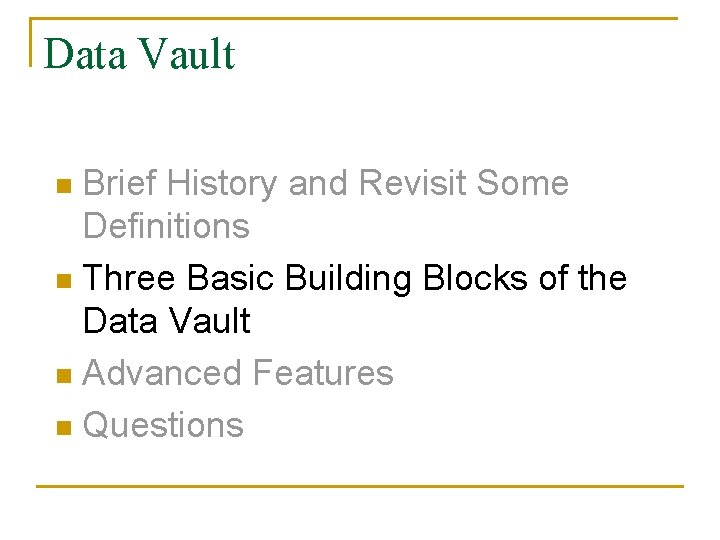
Task: Click the word Blocks in highlighted bullet
Action: tap(476, 277)
